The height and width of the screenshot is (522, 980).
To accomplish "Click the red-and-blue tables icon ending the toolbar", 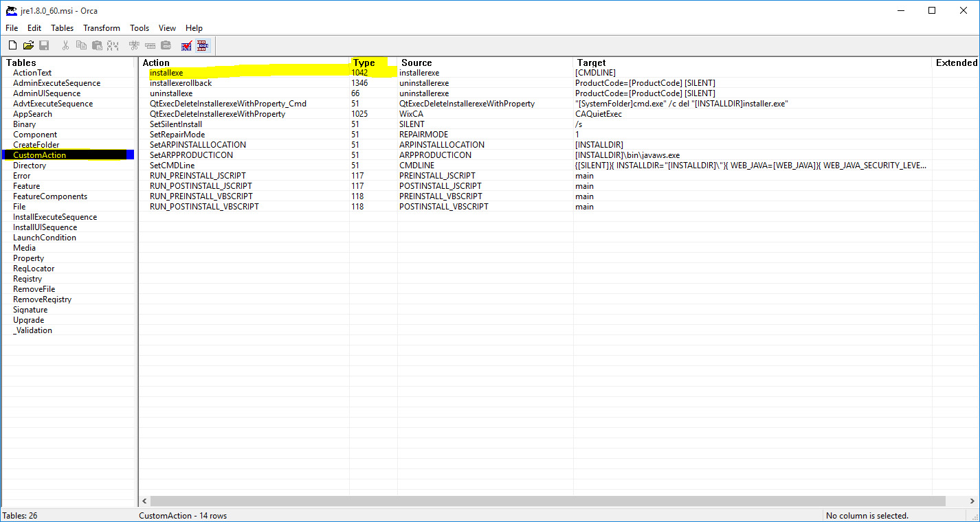I will [x=202, y=46].
